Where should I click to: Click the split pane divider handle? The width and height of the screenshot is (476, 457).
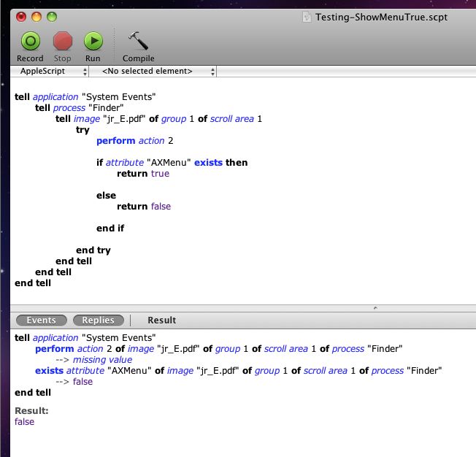point(375,308)
